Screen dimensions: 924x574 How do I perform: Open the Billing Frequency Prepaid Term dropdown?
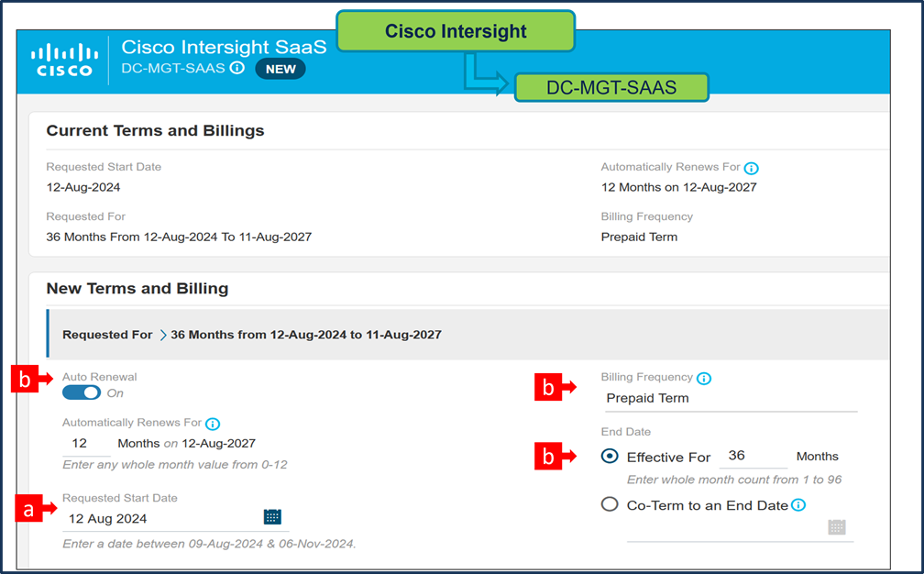(730, 399)
